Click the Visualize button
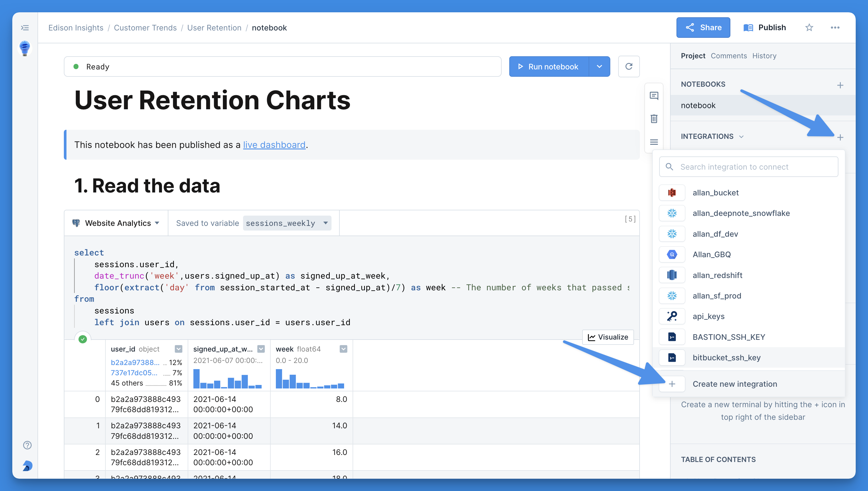868x491 pixels. (x=608, y=337)
